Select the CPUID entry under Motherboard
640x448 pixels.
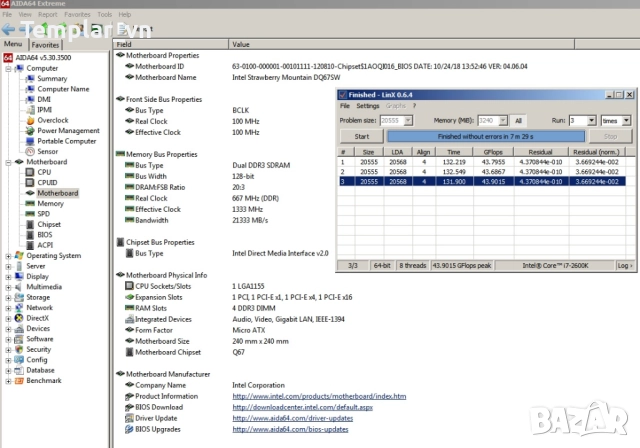47,182
